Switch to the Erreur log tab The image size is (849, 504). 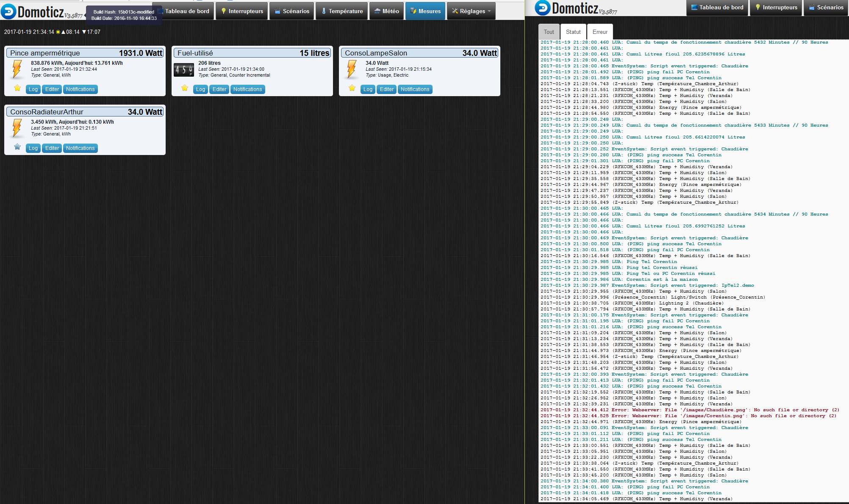coord(600,32)
